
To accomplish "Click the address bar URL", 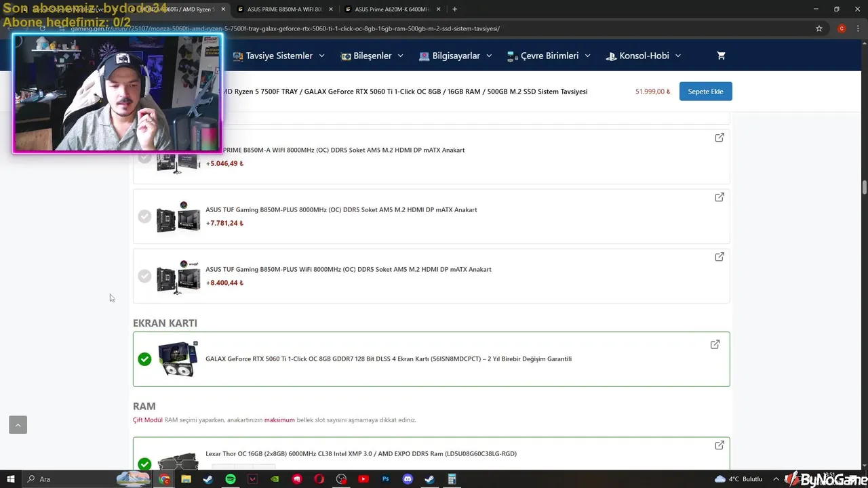I will pos(285,28).
